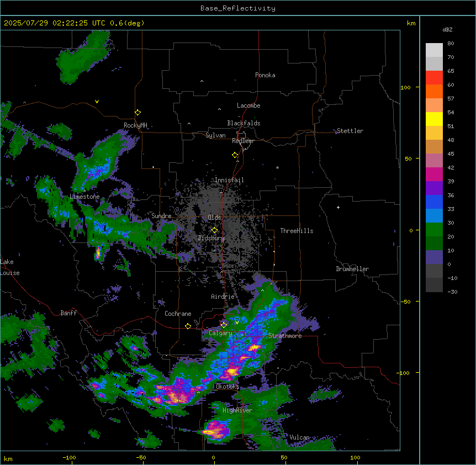The width and height of the screenshot is (476, 465).
Task: Click the Okotoks town label
Action: pos(228,387)
